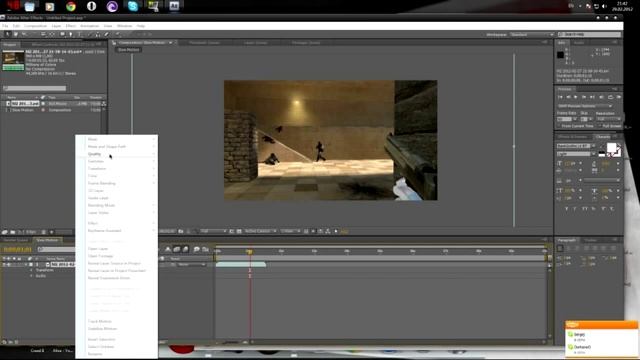The height and width of the screenshot is (360, 640).
Task: Choose 3D Layer in context menu
Action: click(x=117, y=191)
